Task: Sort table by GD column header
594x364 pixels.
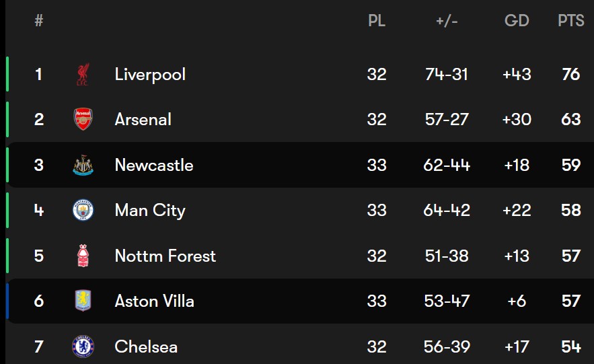Action: click(517, 21)
